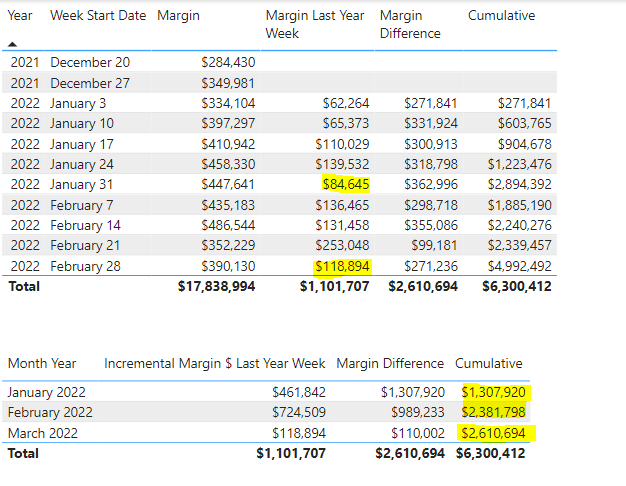Viewport: 626px width, 486px height.
Task: Click margin difference $271,236
Action: (431, 266)
